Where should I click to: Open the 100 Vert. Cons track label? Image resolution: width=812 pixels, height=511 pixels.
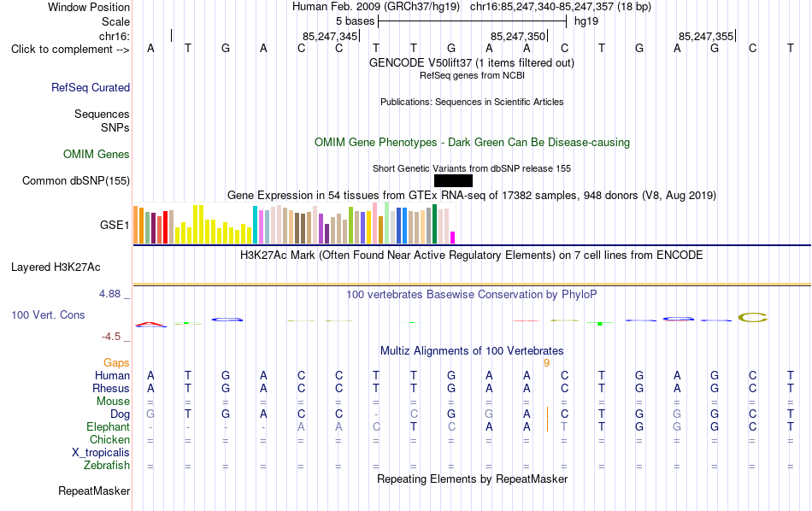48,314
